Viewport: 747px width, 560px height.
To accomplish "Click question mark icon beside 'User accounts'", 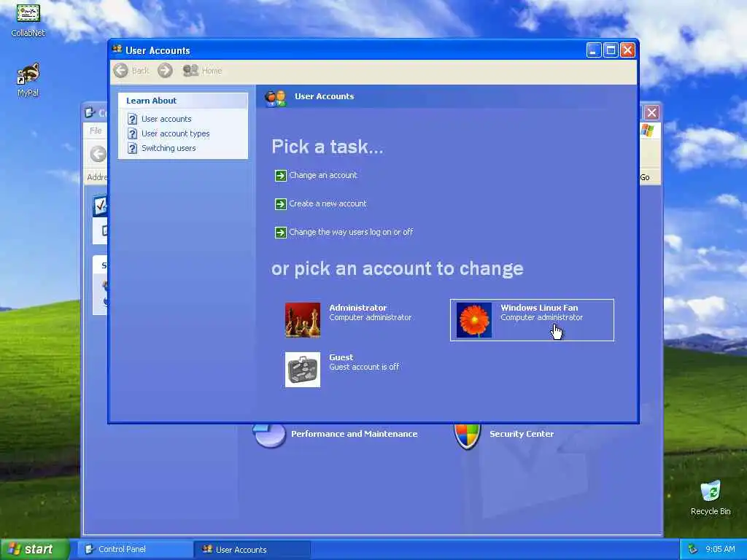I will [133, 119].
